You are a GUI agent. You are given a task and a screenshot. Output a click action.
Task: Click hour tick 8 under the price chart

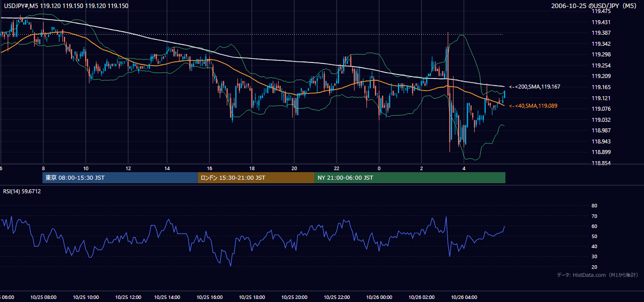pos(43,168)
